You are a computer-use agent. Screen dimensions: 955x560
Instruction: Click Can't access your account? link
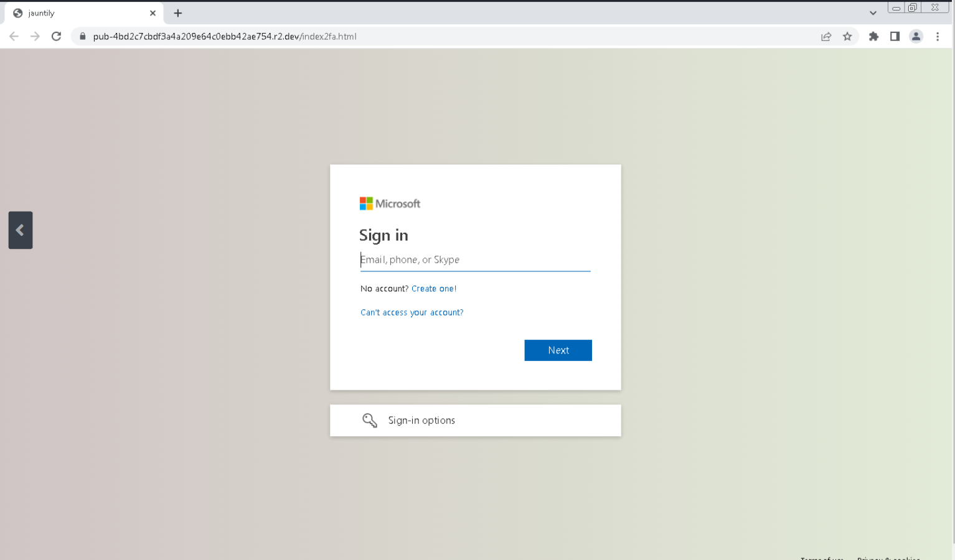click(x=412, y=312)
